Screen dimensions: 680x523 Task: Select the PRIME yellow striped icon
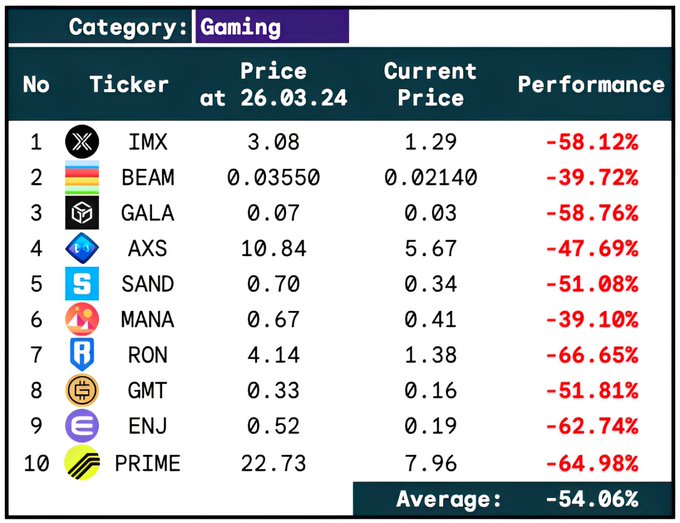(x=82, y=462)
